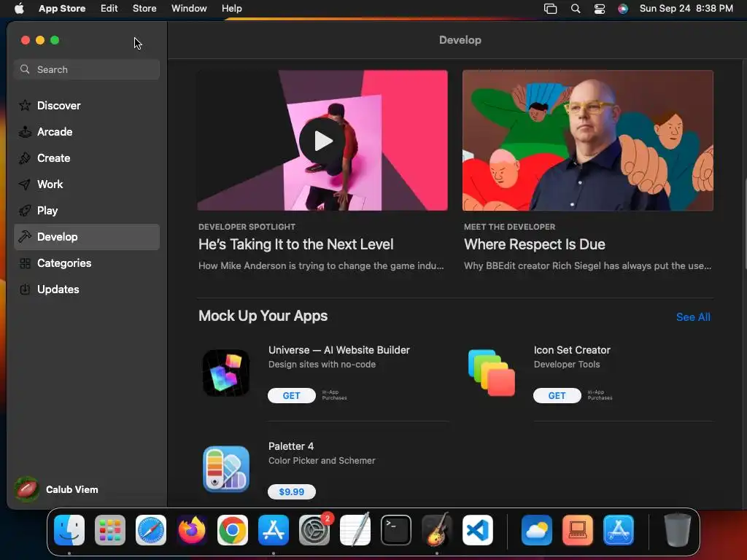The width and height of the screenshot is (747, 560).
Task: Select the Work sidebar item
Action: [x=87, y=184]
